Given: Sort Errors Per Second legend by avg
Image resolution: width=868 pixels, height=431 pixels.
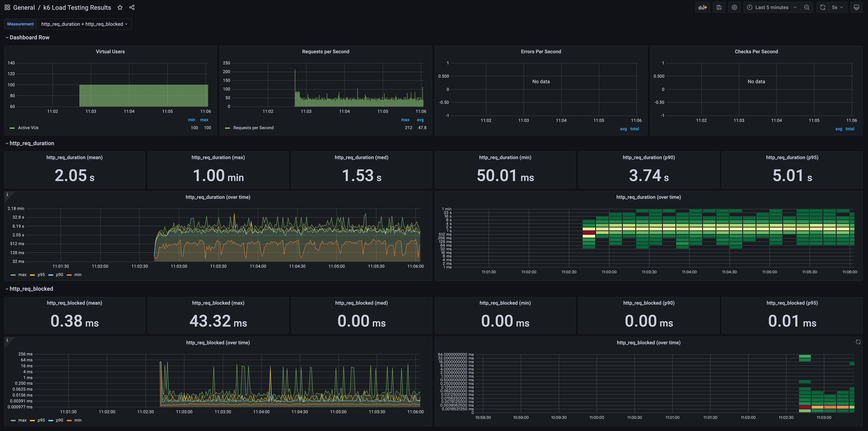Looking at the screenshot, I should (x=623, y=129).
